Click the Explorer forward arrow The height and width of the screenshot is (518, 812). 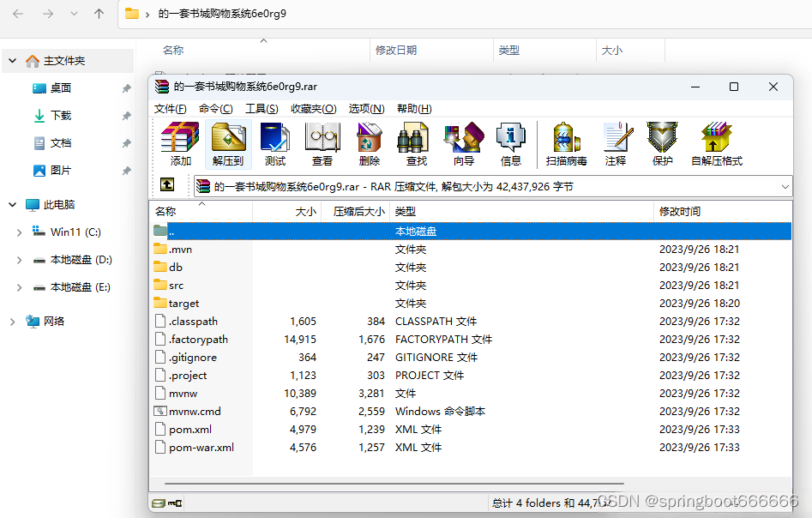click(48, 14)
